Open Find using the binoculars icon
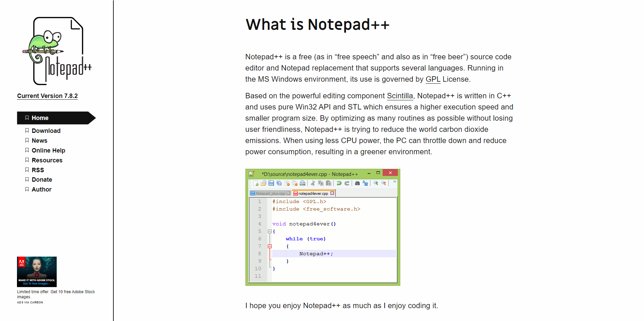The height and width of the screenshot is (321, 644). click(x=357, y=183)
